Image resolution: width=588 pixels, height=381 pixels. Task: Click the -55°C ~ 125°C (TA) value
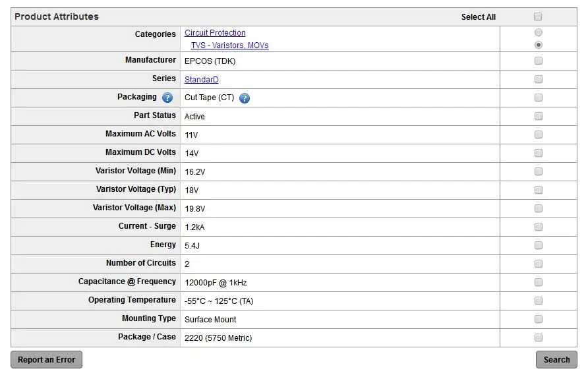tap(219, 301)
